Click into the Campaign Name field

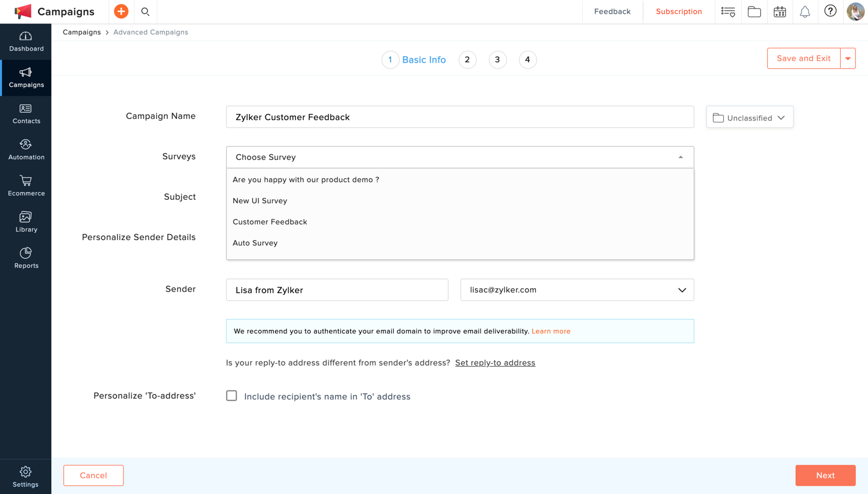pyautogui.click(x=459, y=117)
